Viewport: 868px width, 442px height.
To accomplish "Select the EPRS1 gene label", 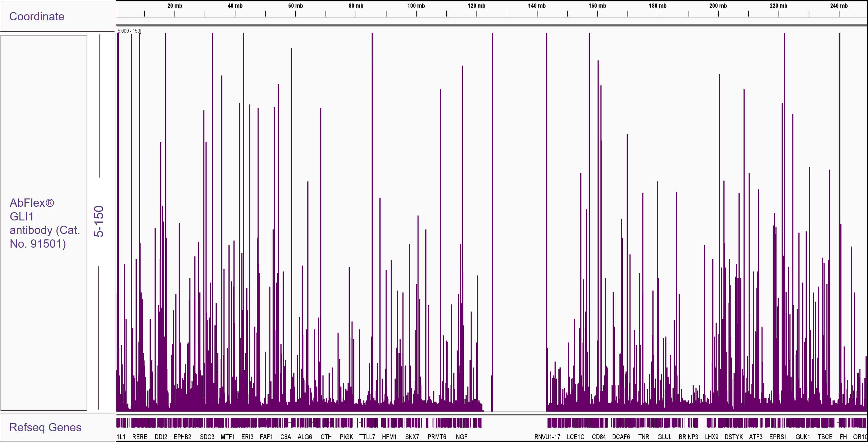I will click(778, 437).
